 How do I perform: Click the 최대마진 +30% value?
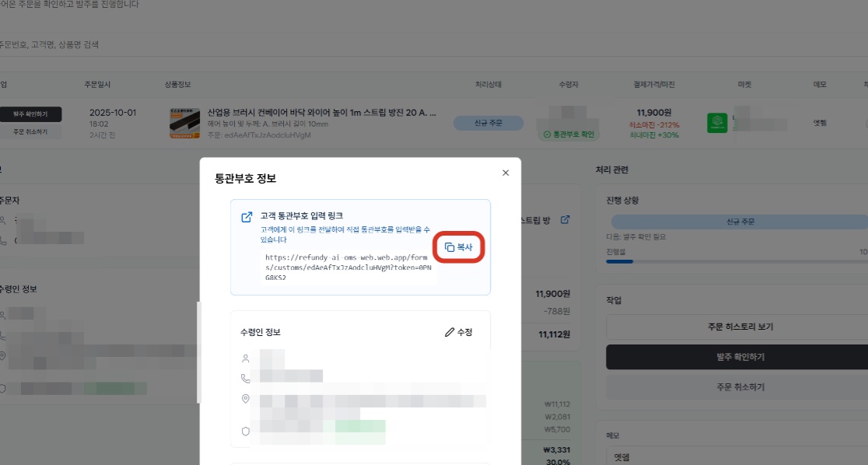tap(654, 135)
